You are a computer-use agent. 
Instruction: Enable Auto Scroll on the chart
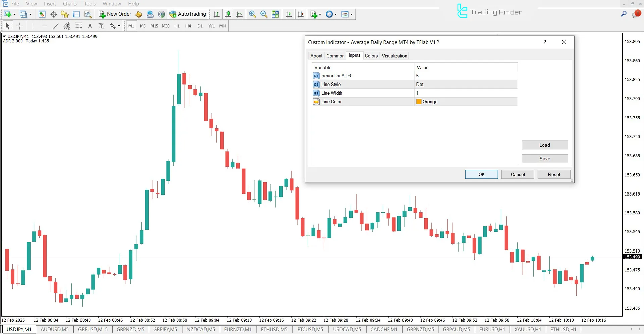(289, 14)
